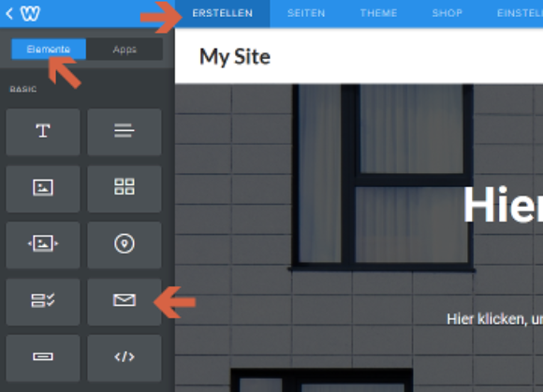Pick the paragraph lines element
The width and height of the screenshot is (543, 392).
pyautogui.click(x=125, y=132)
